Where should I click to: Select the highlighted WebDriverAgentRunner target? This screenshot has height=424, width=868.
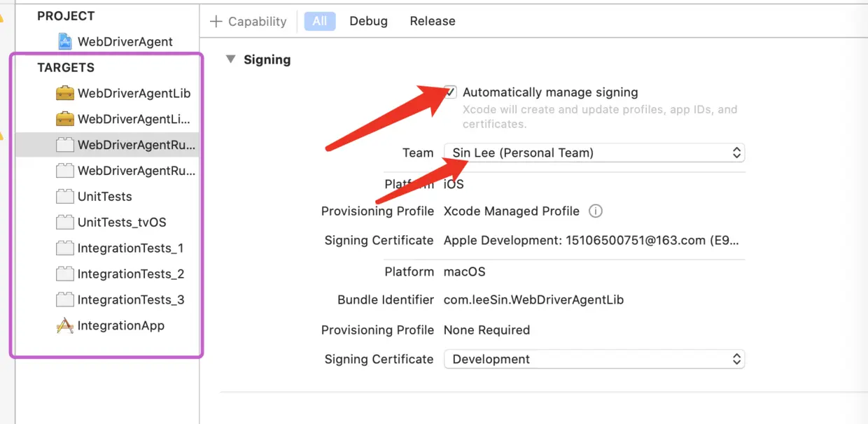point(136,145)
